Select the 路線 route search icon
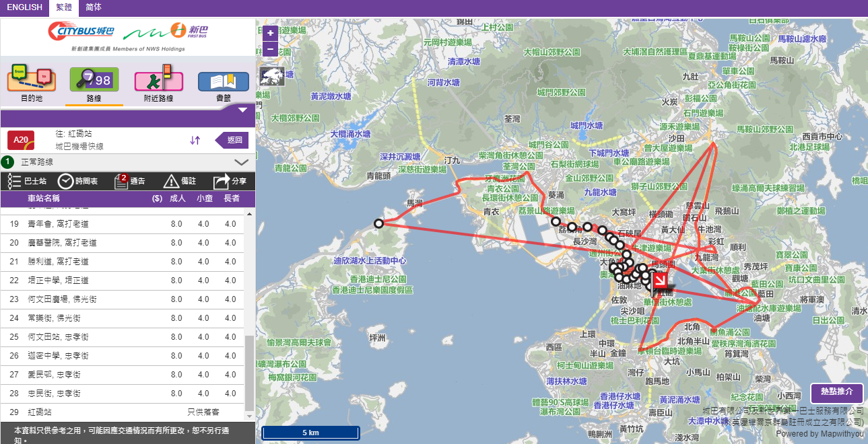The width and height of the screenshot is (868, 444). pyautogui.click(x=94, y=81)
